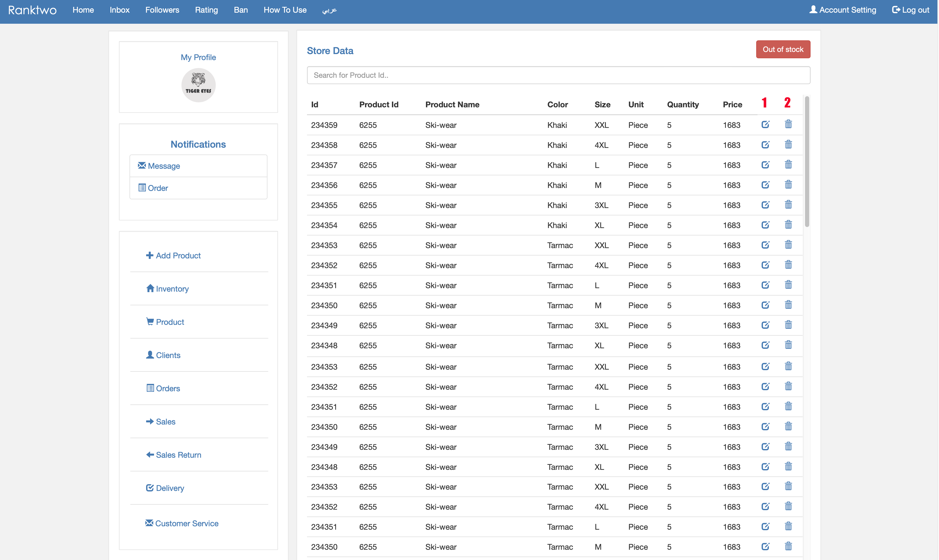Open Inventory from sidebar
Screen dimensions: 939x560
(x=167, y=289)
